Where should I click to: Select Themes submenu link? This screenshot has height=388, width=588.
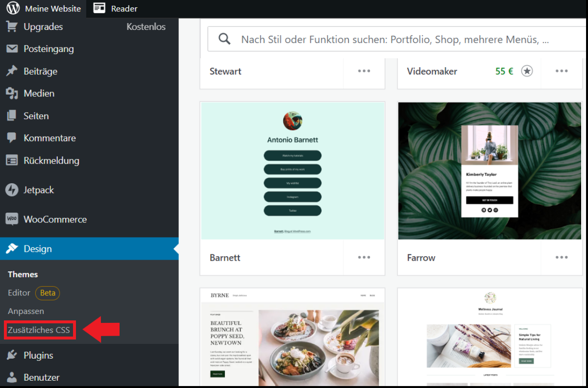click(23, 274)
